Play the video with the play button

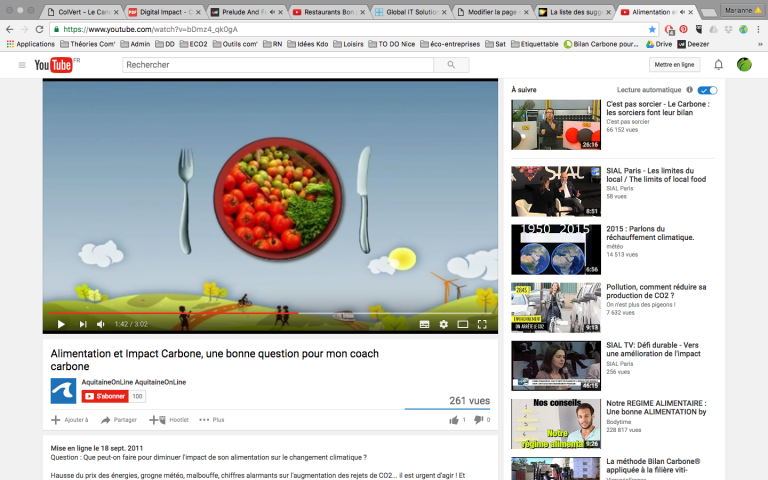coord(61,324)
